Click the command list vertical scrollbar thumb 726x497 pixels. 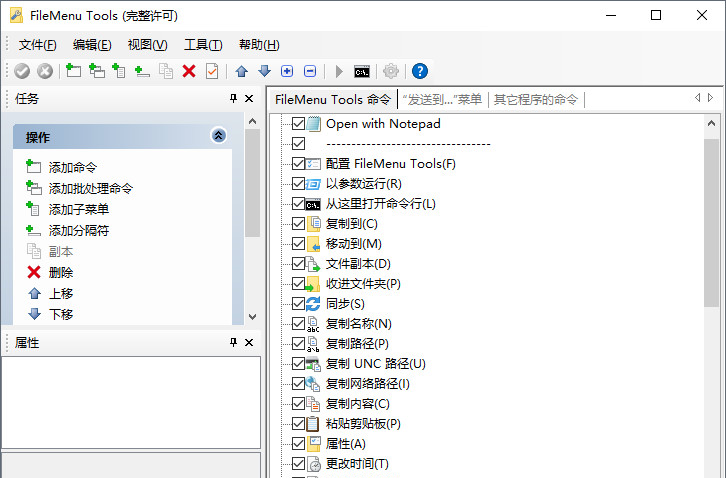pyautogui.click(x=711, y=222)
